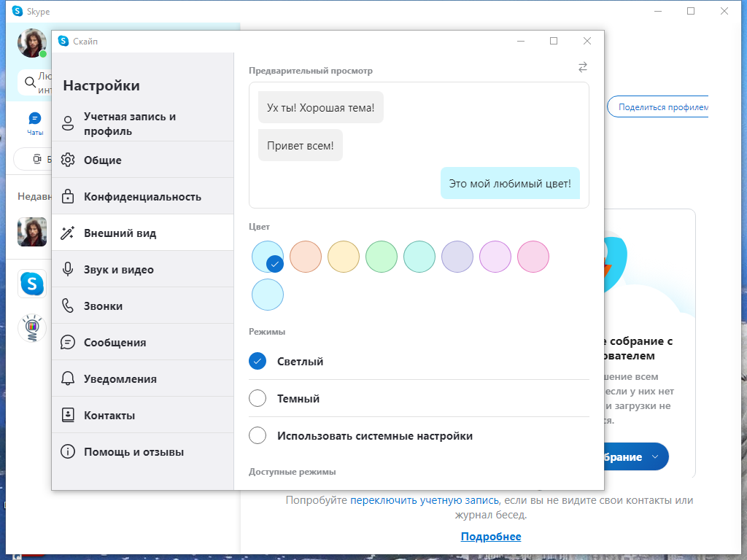
Task: Open Звонки settings section
Action: [x=142, y=306]
